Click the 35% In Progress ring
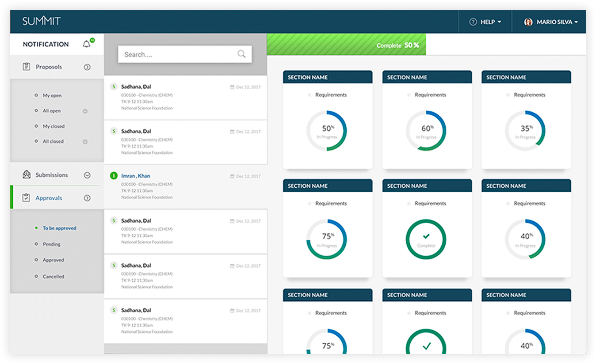596x364 pixels. point(525,131)
